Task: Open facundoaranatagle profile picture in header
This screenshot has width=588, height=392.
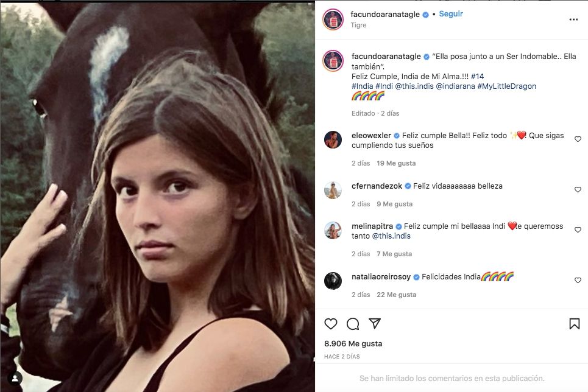Action: click(x=333, y=19)
